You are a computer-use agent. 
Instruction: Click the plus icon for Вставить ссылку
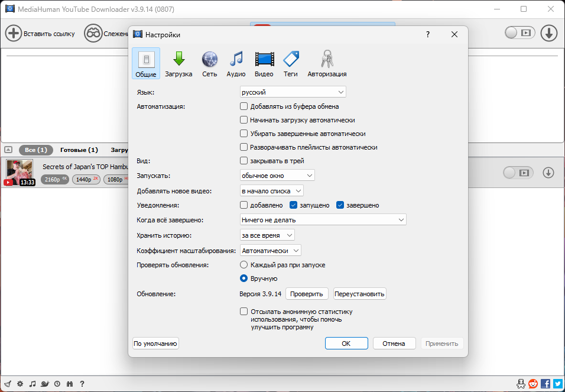click(x=14, y=33)
